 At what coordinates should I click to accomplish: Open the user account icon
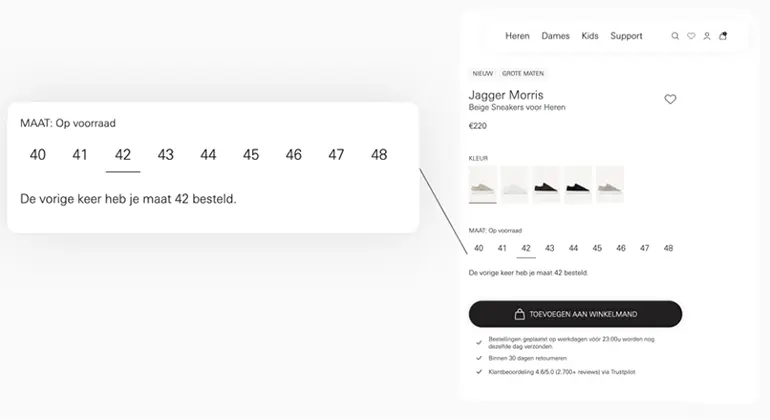(x=707, y=36)
